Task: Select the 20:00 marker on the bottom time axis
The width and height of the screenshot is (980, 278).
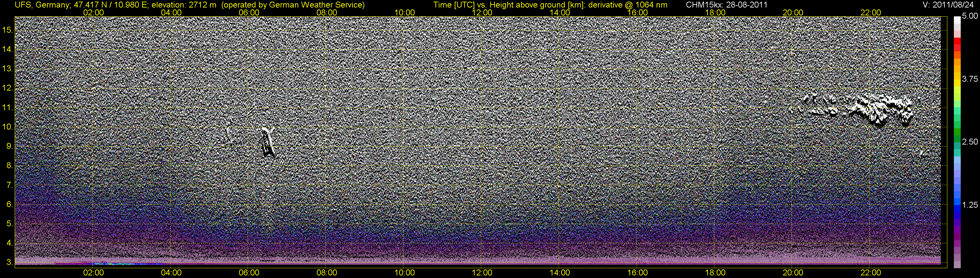Action: point(793,273)
